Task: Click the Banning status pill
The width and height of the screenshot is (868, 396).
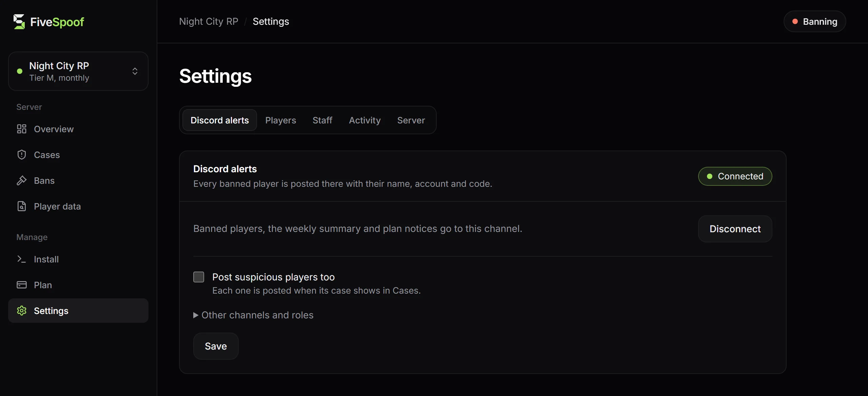Action: pyautogui.click(x=815, y=21)
